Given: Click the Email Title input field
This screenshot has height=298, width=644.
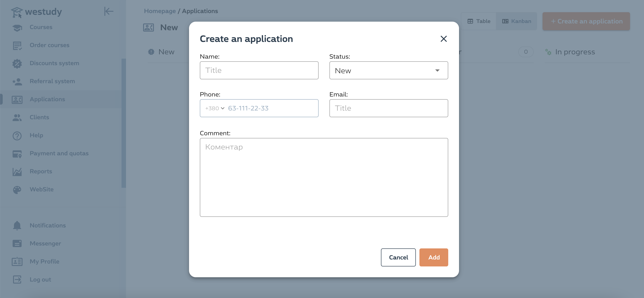Looking at the screenshot, I should [x=389, y=108].
